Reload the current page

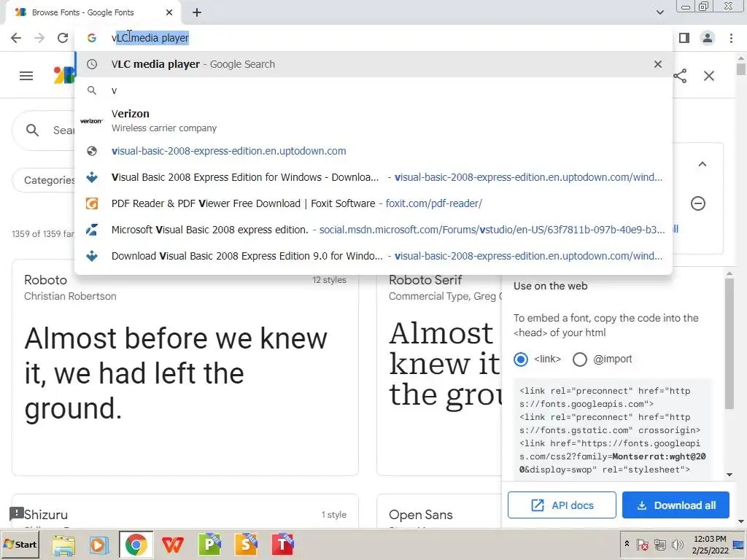click(63, 38)
